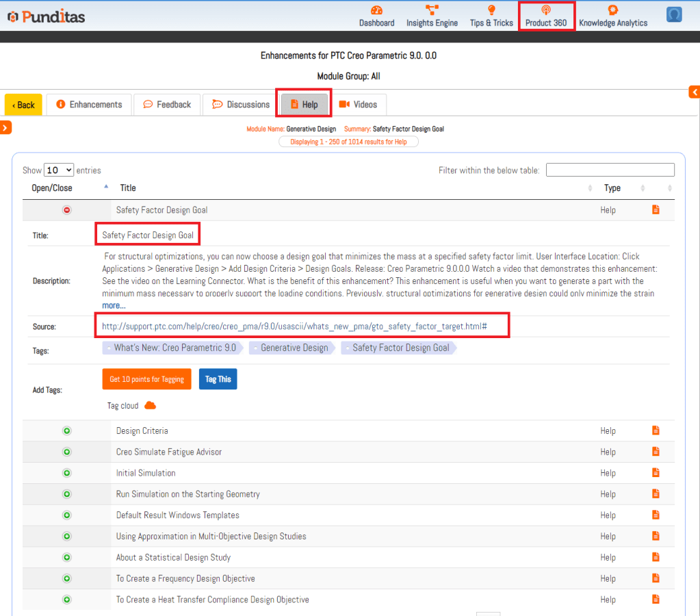
Task: Click the Filter within the table field
Action: click(x=610, y=170)
